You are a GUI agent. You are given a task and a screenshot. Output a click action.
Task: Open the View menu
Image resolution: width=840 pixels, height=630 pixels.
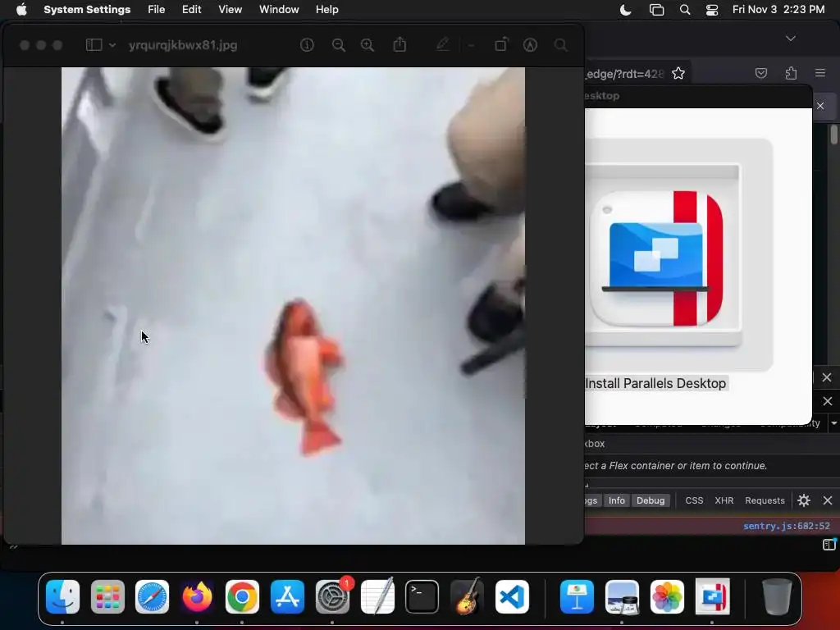(230, 10)
